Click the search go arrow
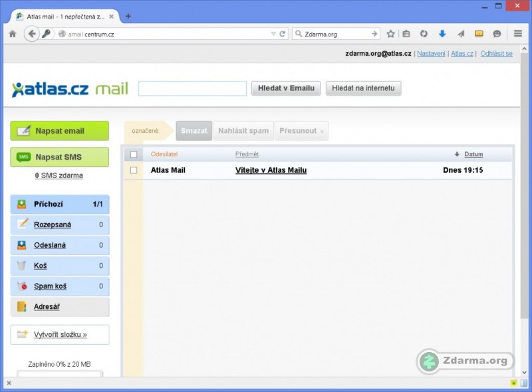Image resolution: width=532 pixels, height=392 pixels. (x=374, y=34)
